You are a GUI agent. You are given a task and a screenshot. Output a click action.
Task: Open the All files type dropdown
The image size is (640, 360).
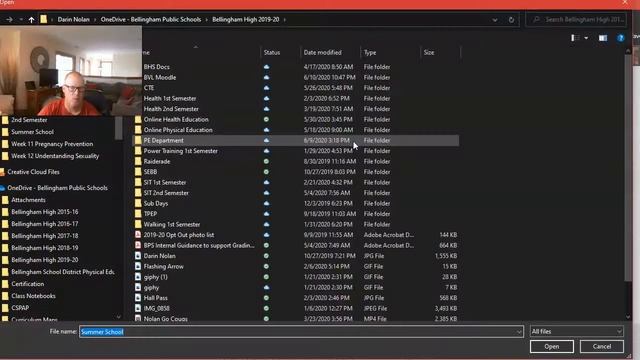576,331
